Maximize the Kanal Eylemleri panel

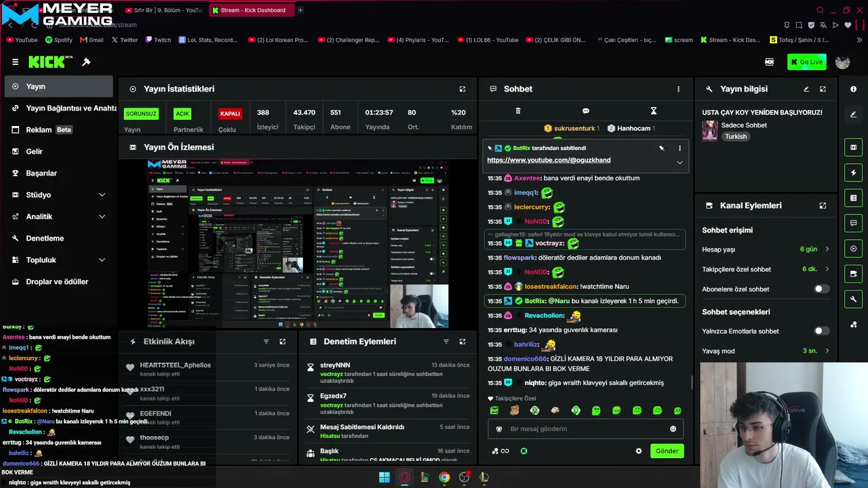(823, 205)
